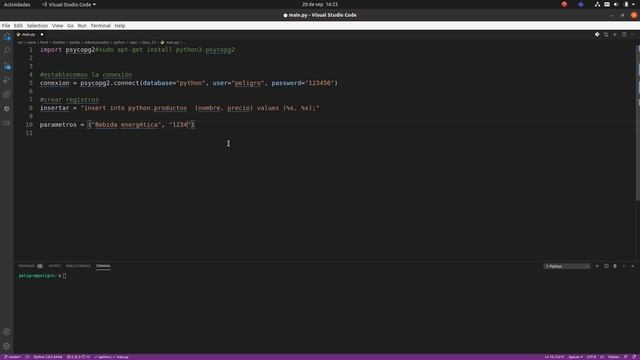Image resolution: width=640 pixels, height=360 pixels.
Task: Maximize the terminal panel with the chevron
Action: 624,266
